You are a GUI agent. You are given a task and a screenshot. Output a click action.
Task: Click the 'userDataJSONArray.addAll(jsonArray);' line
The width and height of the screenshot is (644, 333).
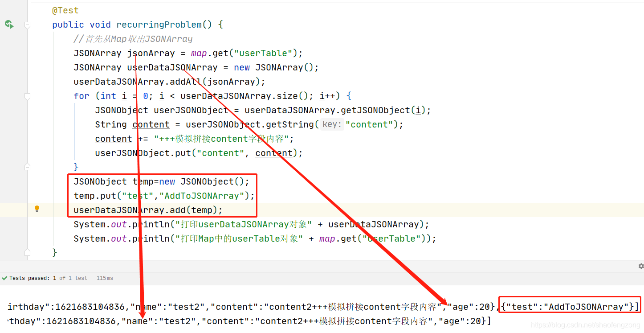click(x=169, y=82)
